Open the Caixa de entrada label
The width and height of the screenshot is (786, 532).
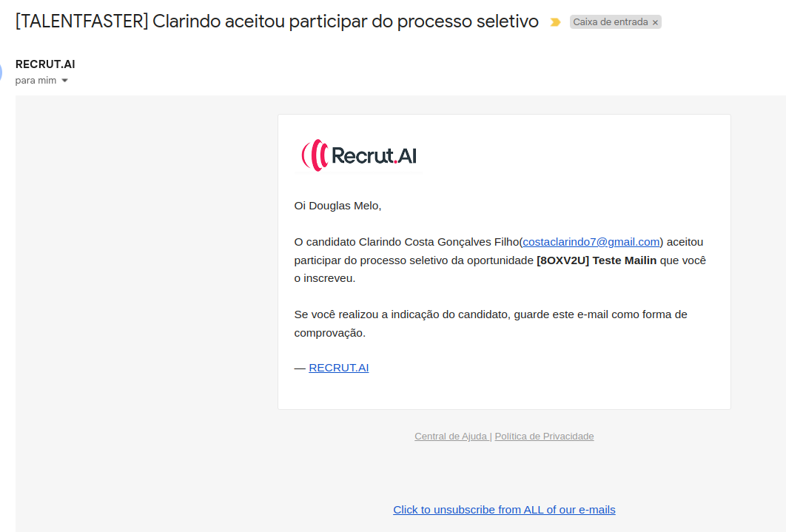[x=610, y=22]
